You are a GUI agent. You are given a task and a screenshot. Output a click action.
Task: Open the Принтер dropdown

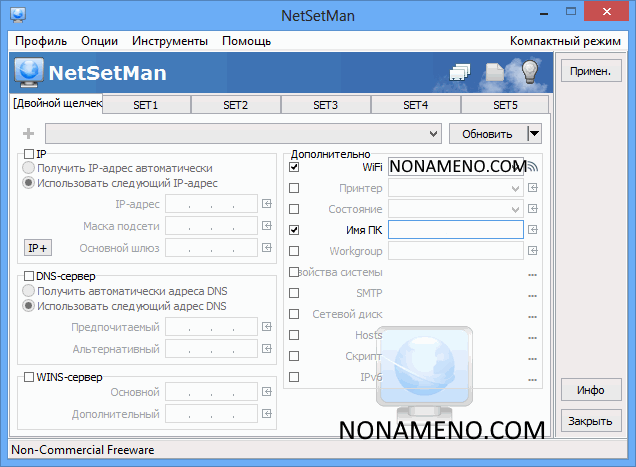[516, 188]
